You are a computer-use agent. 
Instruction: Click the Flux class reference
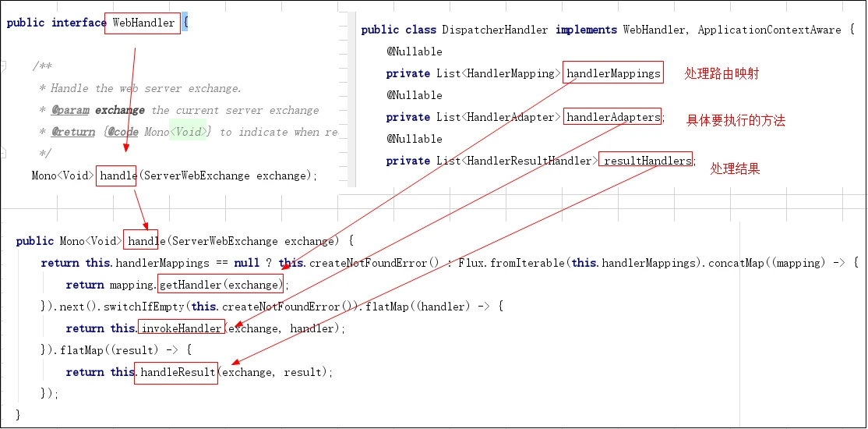click(471, 263)
